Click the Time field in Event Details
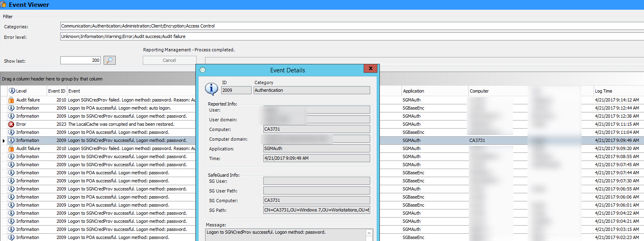This screenshot has height=241, width=644. (317, 158)
